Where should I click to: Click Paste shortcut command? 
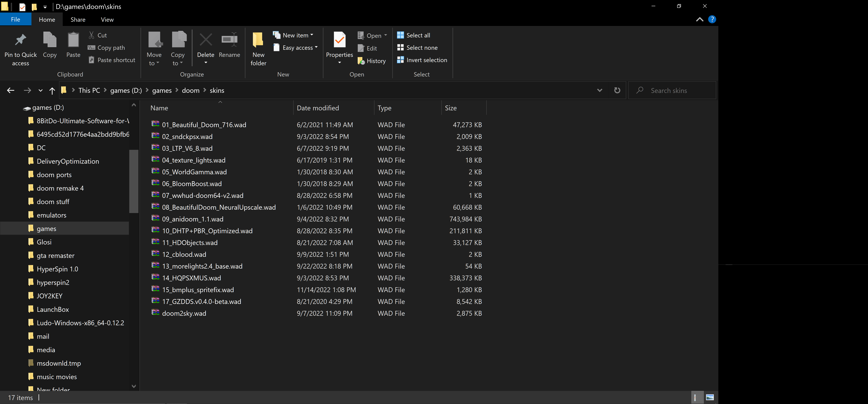coord(111,60)
